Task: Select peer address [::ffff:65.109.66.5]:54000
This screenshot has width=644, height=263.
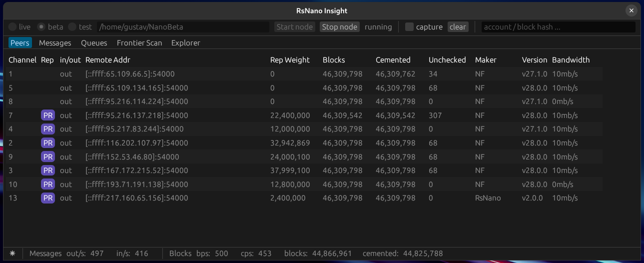Action: pos(130,74)
